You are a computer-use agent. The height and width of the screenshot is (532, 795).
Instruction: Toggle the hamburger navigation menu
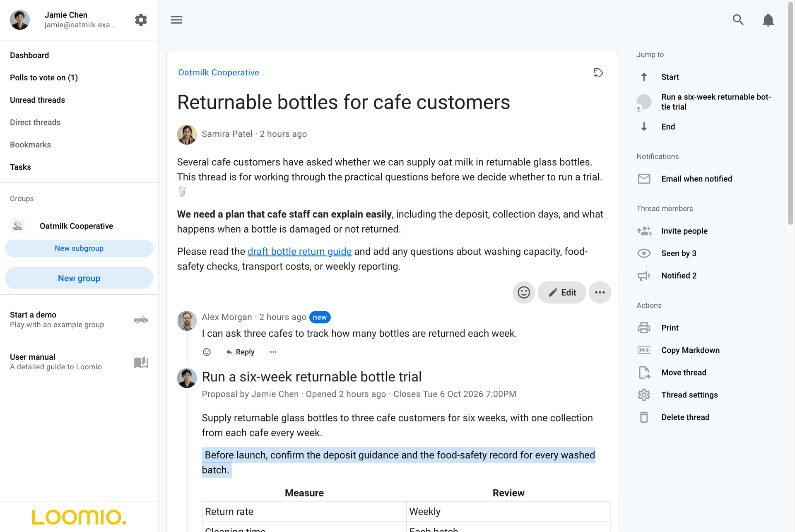pyautogui.click(x=176, y=20)
